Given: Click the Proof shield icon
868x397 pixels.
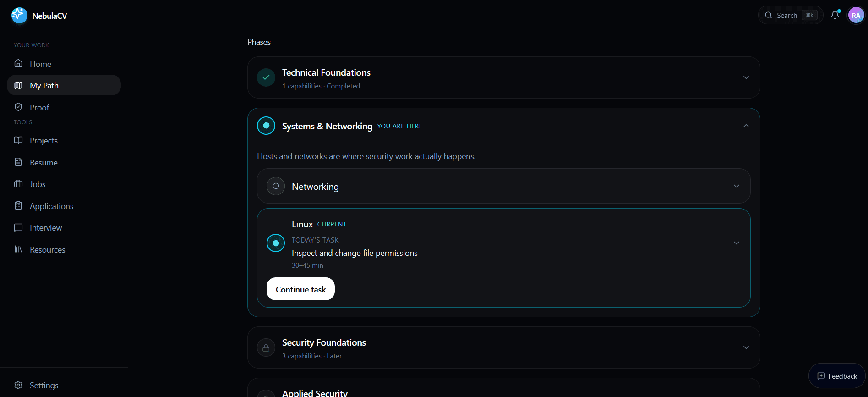Looking at the screenshot, I should pyautogui.click(x=18, y=107).
